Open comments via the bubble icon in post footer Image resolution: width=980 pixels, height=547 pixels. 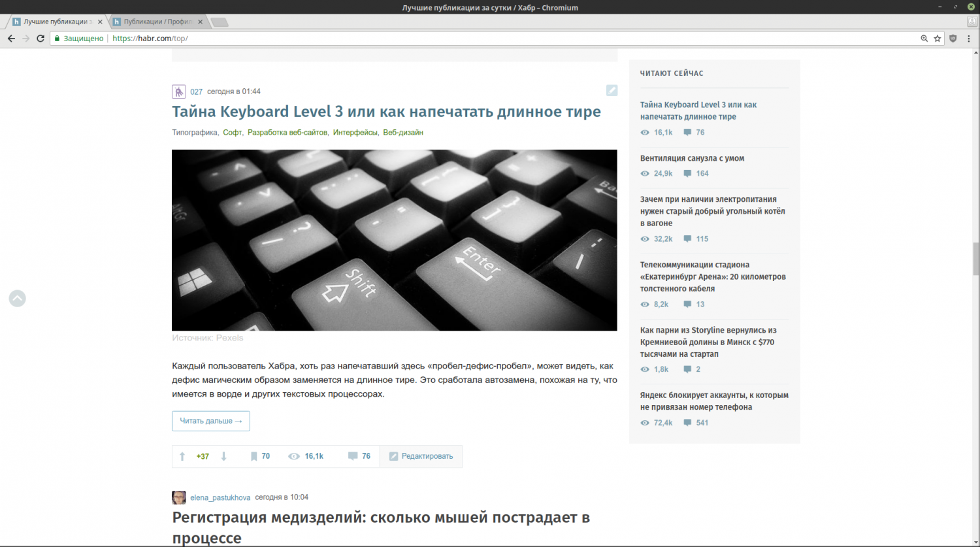coord(353,457)
